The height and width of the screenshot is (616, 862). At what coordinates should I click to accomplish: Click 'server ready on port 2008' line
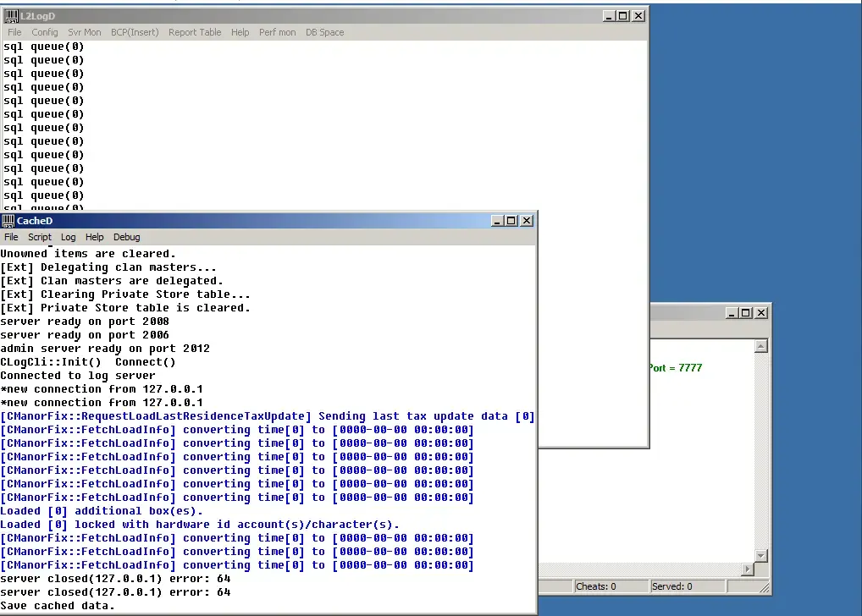(x=85, y=322)
